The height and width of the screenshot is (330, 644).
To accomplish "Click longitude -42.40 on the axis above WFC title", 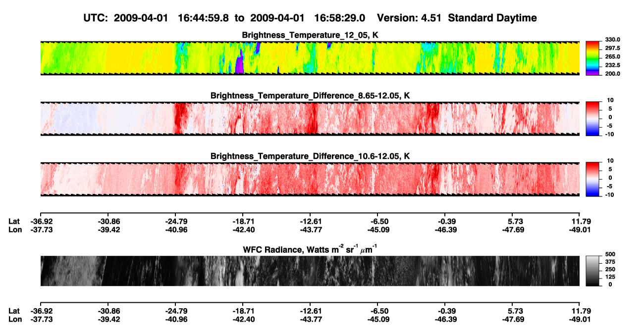I will (243, 230).
